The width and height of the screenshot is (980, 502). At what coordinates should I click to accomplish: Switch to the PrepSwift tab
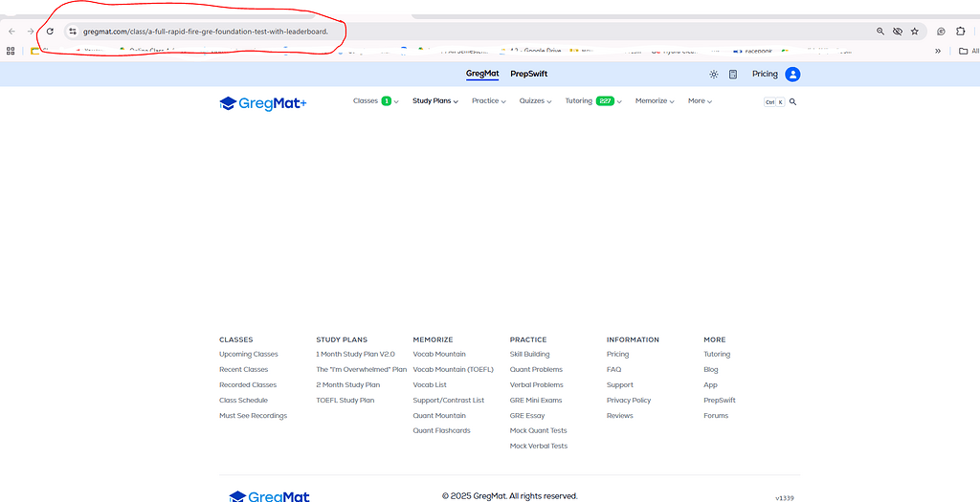pos(528,74)
